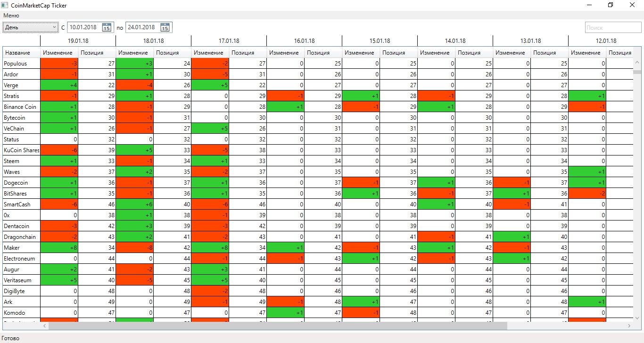Click Позиция column header under 19.01.18
Image resolution: width=644 pixels, height=343 pixels.
coord(97,52)
